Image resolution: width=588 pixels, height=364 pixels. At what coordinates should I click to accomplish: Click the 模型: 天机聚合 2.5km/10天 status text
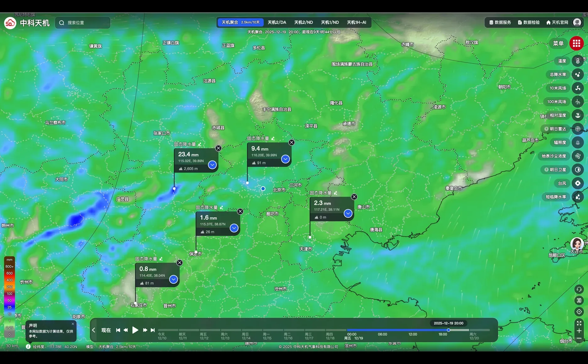tap(111, 347)
